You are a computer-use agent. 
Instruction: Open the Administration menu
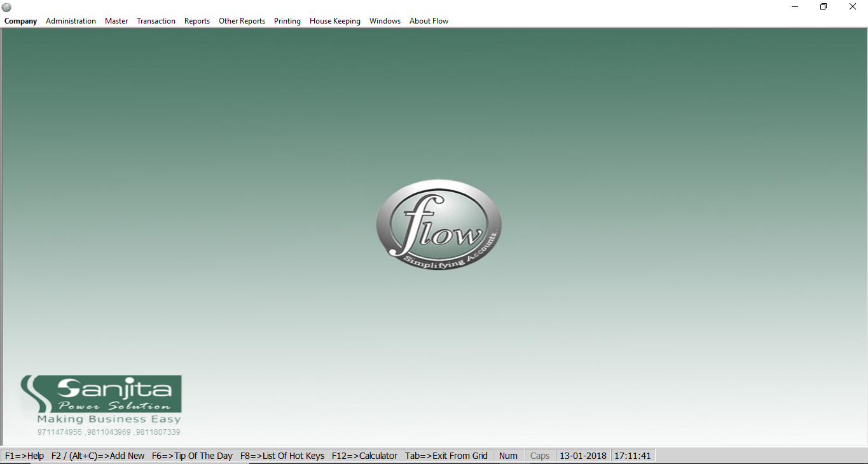(x=71, y=21)
